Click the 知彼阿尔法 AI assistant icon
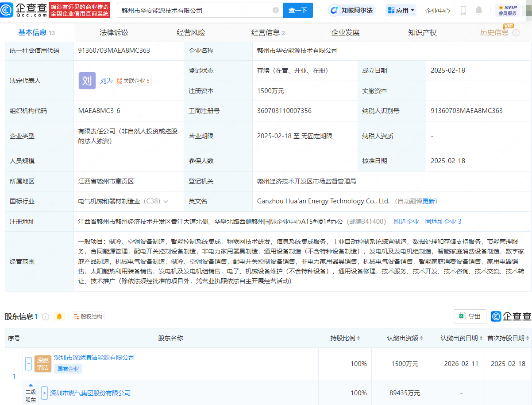This screenshot has width=532, height=405. [x=351, y=10]
